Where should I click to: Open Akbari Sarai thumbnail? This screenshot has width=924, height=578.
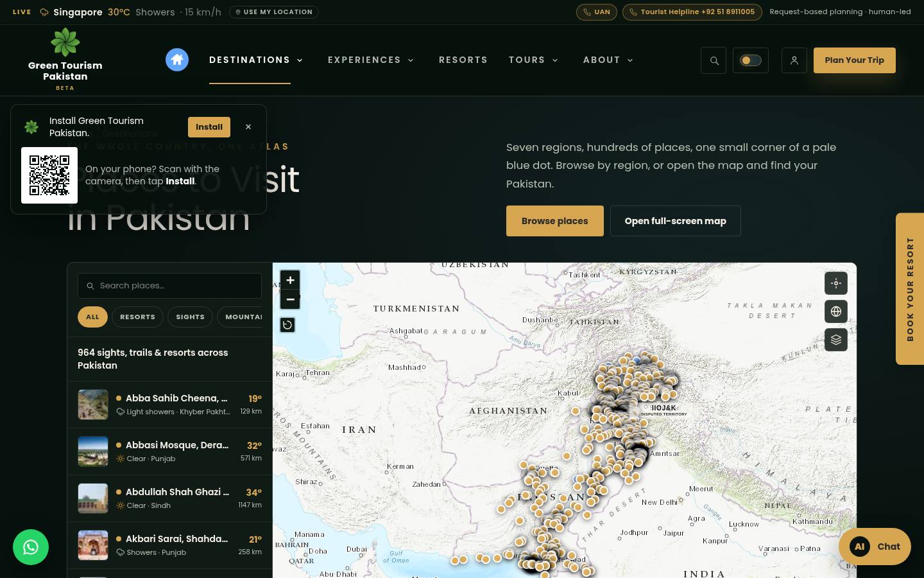[93, 545]
